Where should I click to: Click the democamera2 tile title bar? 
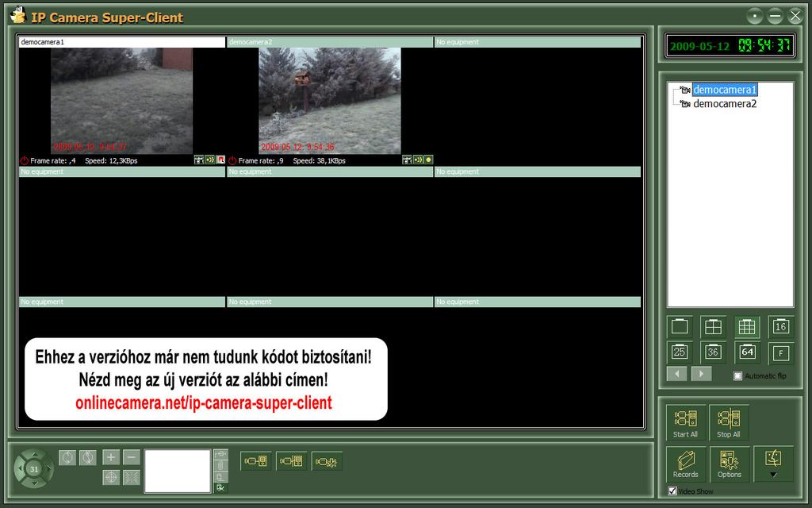(330, 42)
